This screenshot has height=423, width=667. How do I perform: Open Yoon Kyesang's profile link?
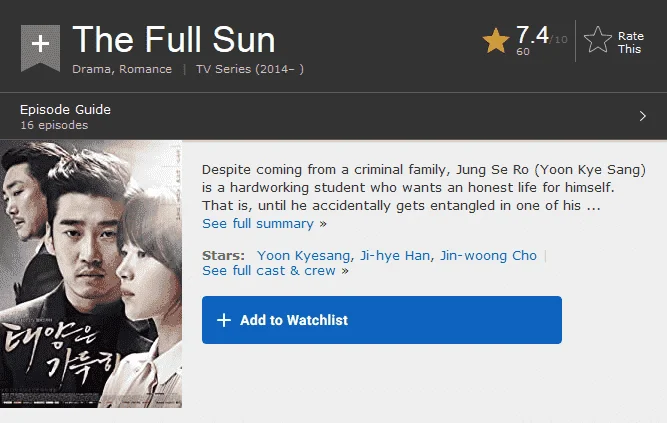tap(304, 255)
